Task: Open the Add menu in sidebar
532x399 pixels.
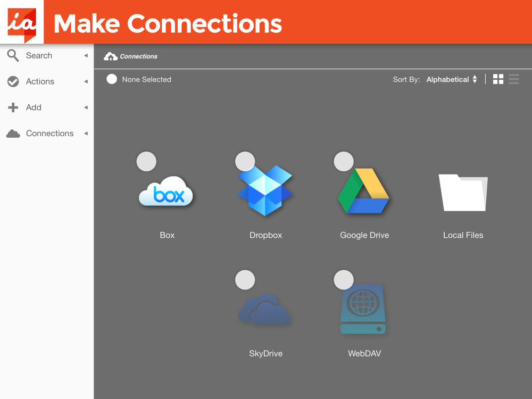Action: [x=34, y=107]
